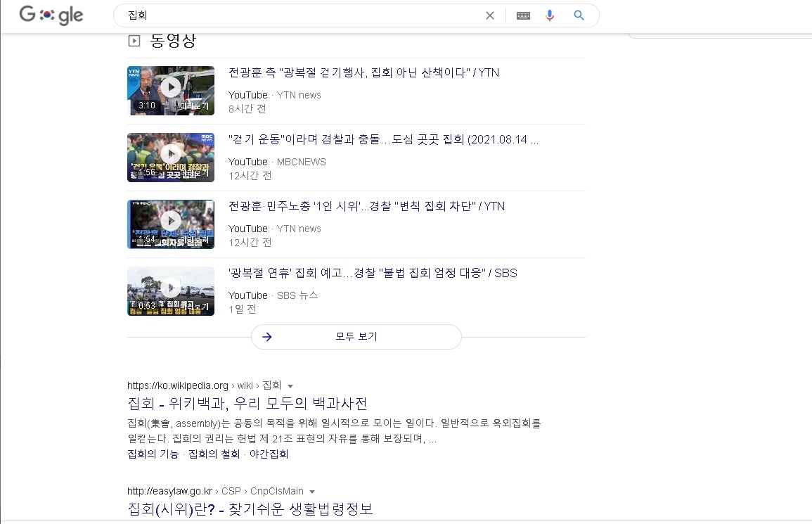The height and width of the screenshot is (524, 812).
Task: Clear the search query with X icon
Action: 490,15
